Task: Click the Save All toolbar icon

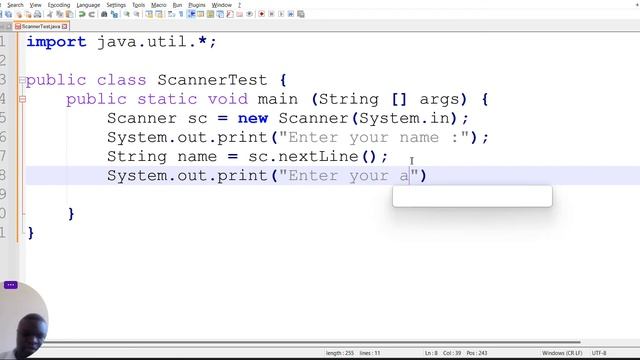Action: click(9, 14)
